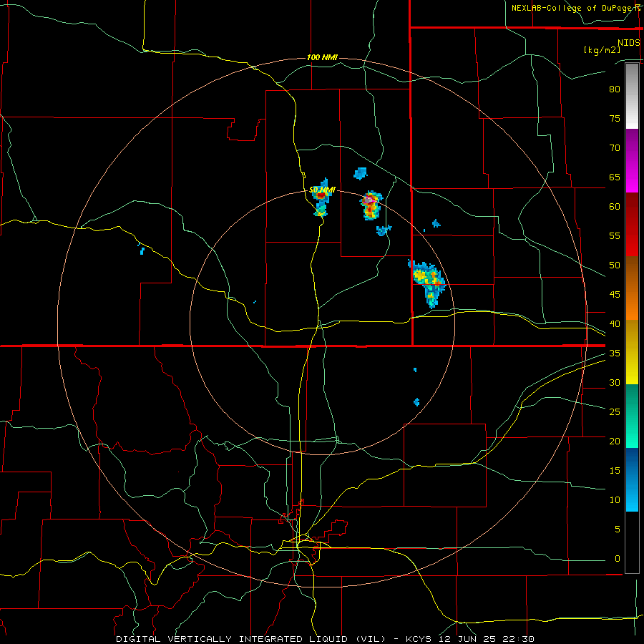The image size is (644, 644).
Task: Select the "DIGITAL VERTICALLY INTEGRATED LIQUID (VIL)" caption
Action: tap(251, 639)
